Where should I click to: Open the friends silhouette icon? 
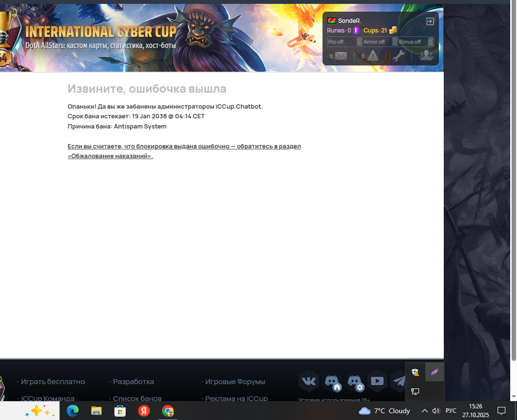426,55
